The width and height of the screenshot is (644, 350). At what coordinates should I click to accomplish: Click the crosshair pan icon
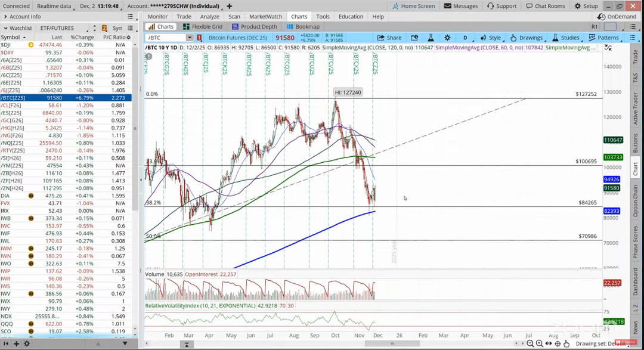(x=558, y=343)
